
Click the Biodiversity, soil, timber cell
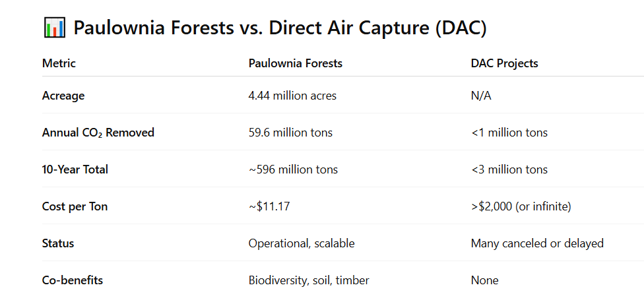point(309,280)
